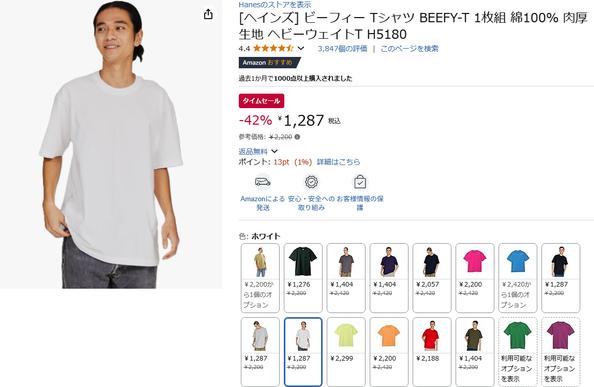Click the safety and security badge icon
594x387 pixels.
coord(311,182)
